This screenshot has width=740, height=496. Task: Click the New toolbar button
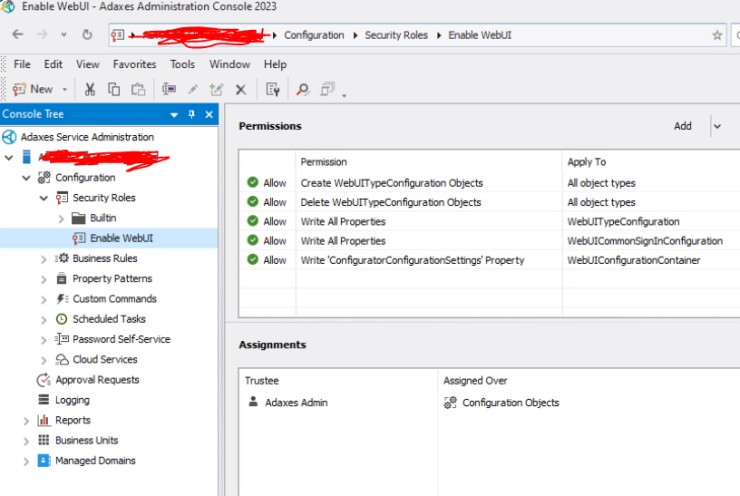click(33, 89)
